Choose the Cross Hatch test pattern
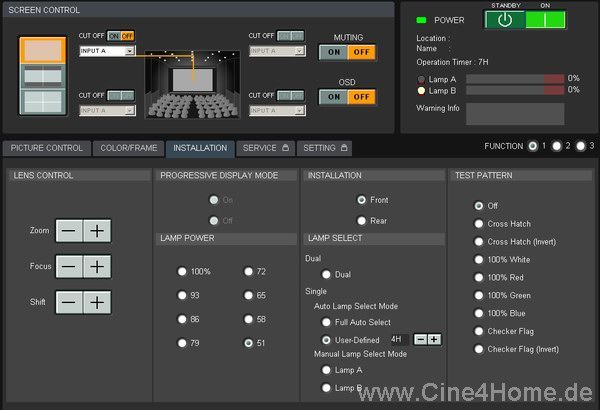 (479, 224)
